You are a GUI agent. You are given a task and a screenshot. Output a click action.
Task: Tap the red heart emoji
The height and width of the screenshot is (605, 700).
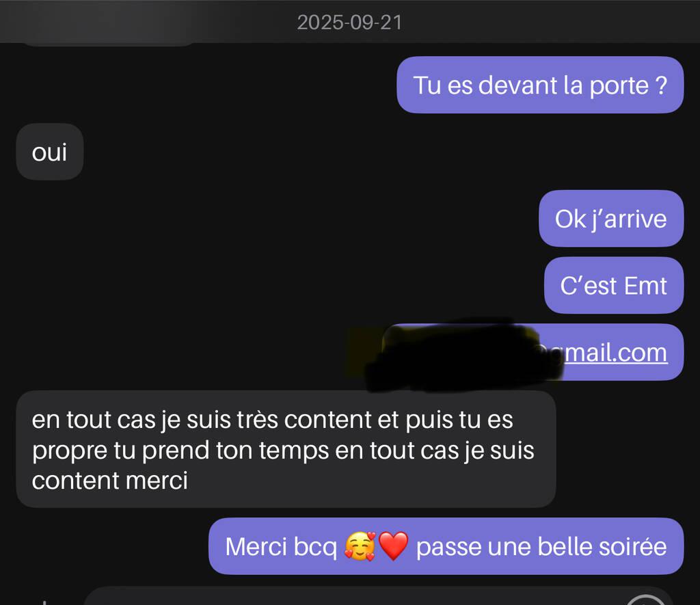pyautogui.click(x=393, y=546)
